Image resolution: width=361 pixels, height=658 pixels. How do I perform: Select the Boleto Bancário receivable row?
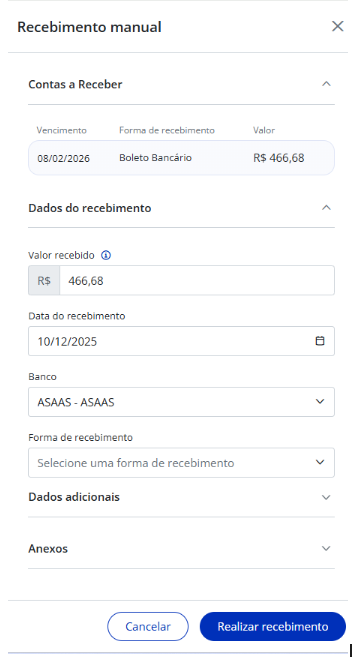(181, 158)
